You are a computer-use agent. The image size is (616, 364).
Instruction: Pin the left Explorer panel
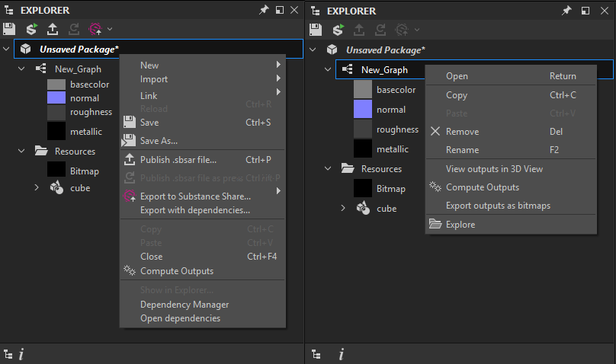[x=264, y=11]
